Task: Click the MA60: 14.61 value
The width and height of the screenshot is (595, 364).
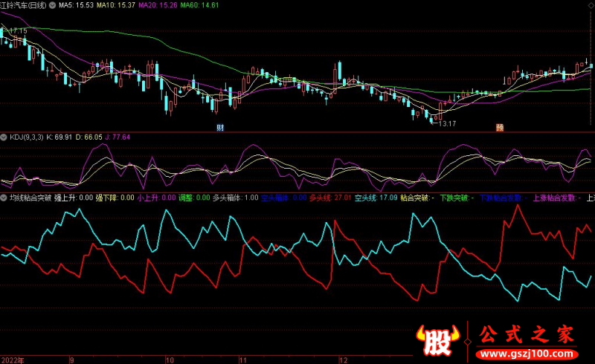Action: tap(199, 5)
